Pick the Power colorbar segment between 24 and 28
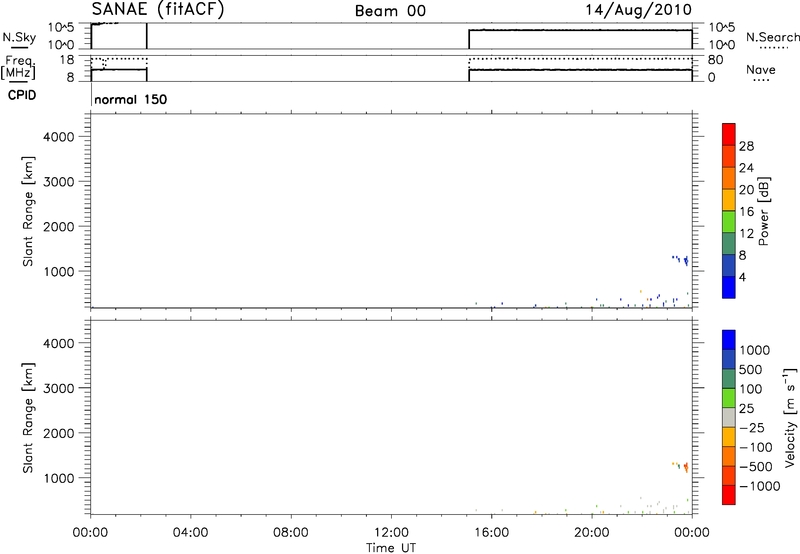The height and width of the screenshot is (554, 800). (729, 156)
